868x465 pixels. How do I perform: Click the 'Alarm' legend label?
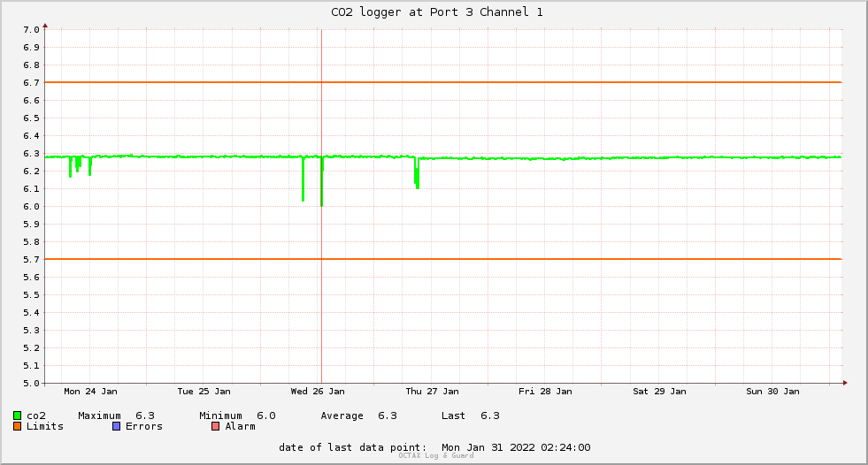241,426
